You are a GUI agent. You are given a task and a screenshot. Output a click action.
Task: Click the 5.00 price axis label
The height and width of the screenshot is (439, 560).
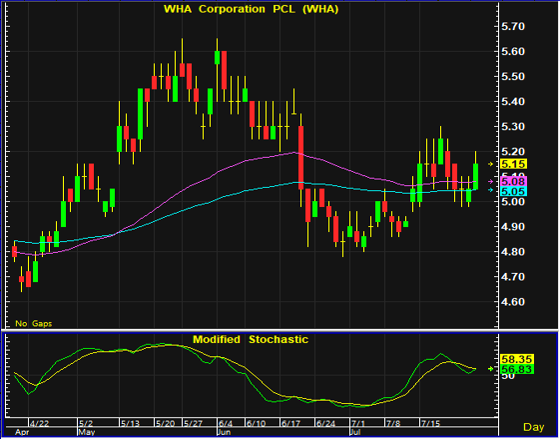(514, 201)
